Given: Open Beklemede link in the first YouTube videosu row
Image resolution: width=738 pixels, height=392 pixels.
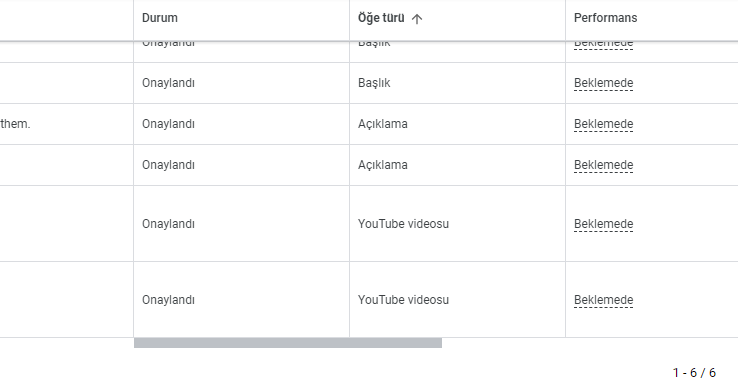Looking at the screenshot, I should (x=603, y=224).
